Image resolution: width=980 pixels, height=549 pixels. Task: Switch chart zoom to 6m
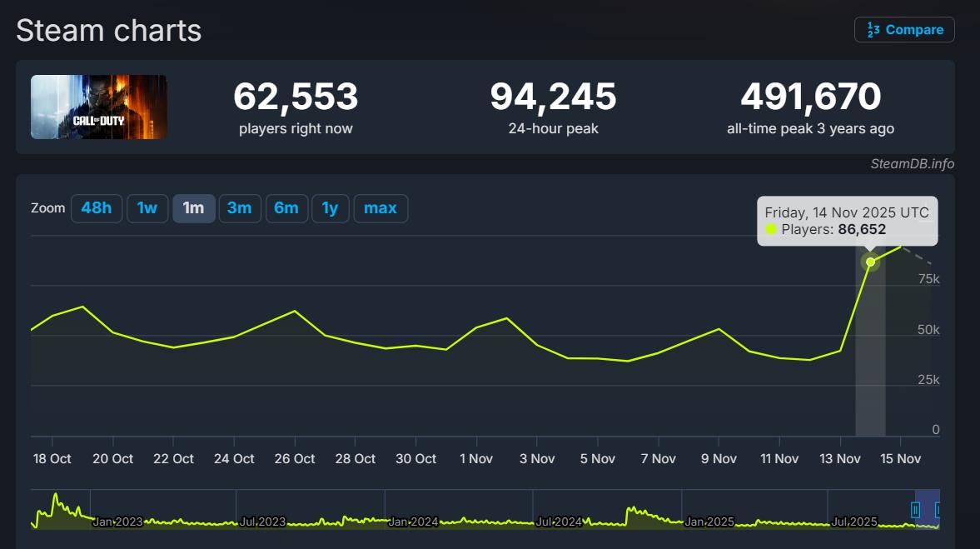pos(286,208)
